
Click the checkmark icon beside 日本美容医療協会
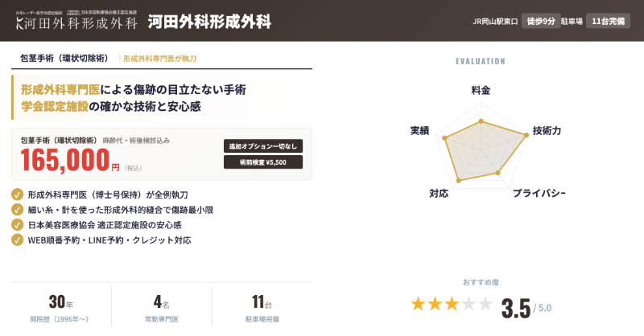[x=17, y=225]
